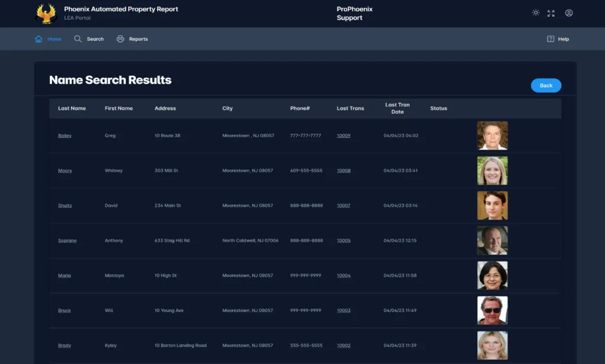Click the Address column header
Viewport: 605px width, 364px height.
(165, 109)
